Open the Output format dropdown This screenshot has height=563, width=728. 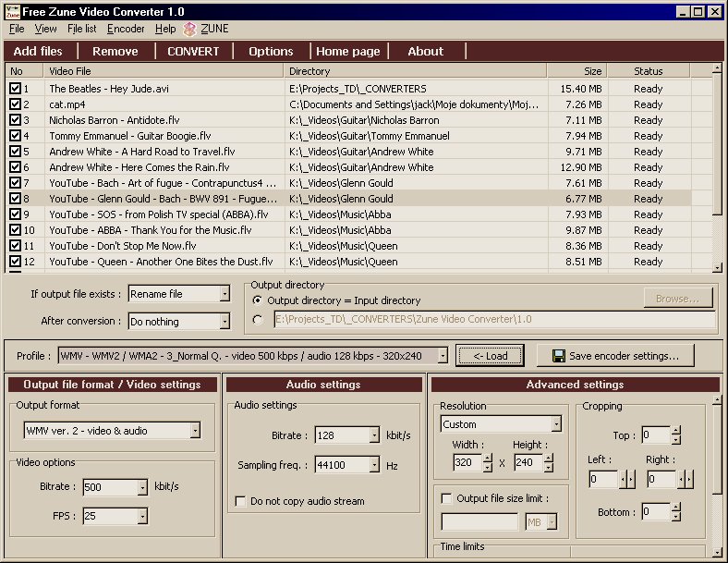196,431
